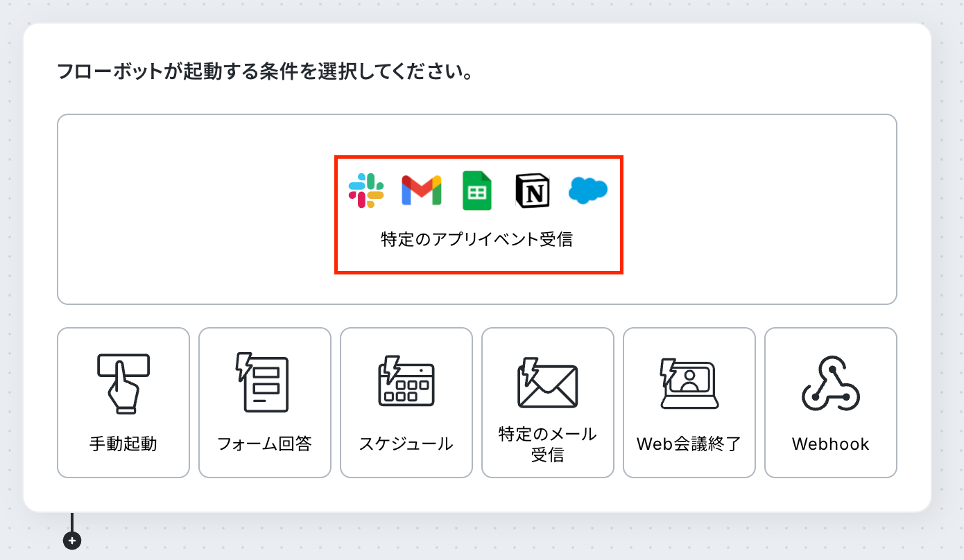Viewport: 964px width, 560px height.
Task: Click the finger-press icon for manual start
Action: (x=123, y=383)
